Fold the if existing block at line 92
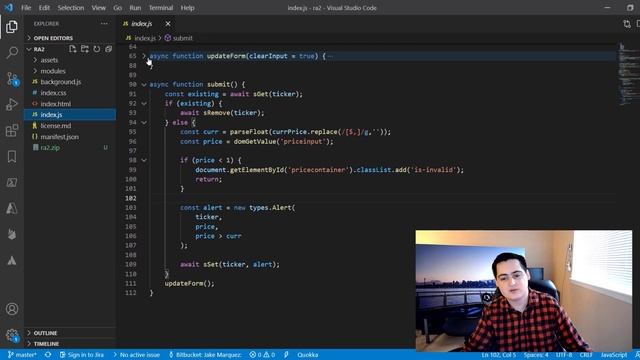640x360 pixels. [x=144, y=104]
